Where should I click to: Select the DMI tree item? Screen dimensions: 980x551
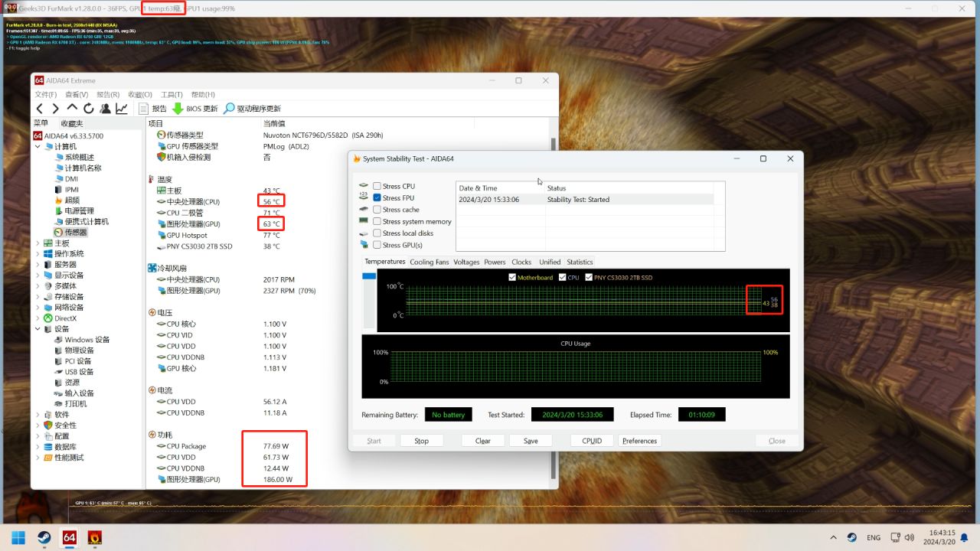pyautogui.click(x=66, y=178)
